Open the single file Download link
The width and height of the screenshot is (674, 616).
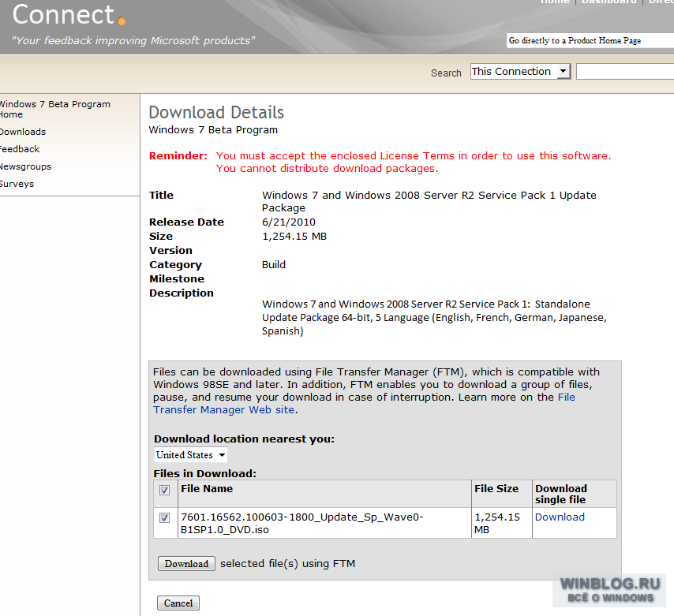point(560,517)
